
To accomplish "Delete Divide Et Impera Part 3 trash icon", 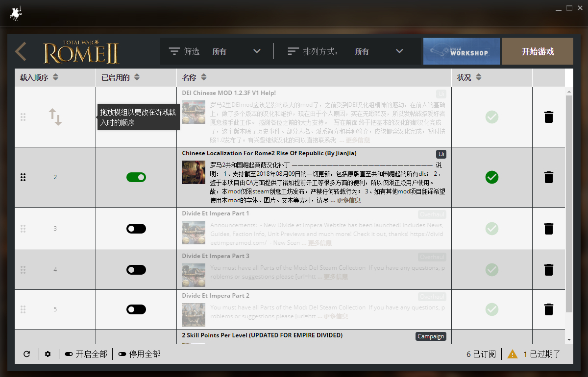I will tap(549, 270).
